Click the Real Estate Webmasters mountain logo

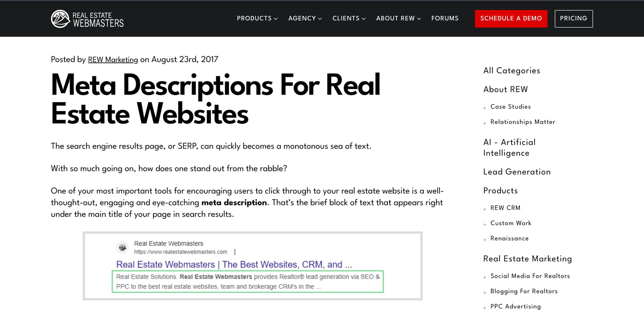click(x=87, y=19)
